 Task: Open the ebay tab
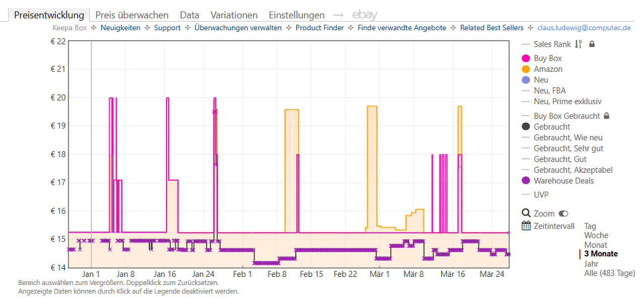click(365, 15)
